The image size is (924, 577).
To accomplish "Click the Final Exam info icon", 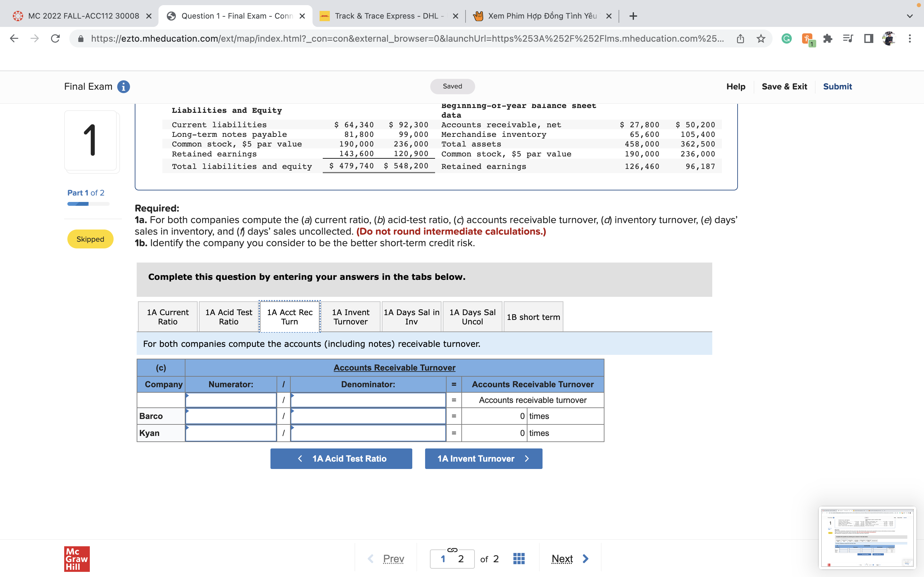I will tap(123, 87).
